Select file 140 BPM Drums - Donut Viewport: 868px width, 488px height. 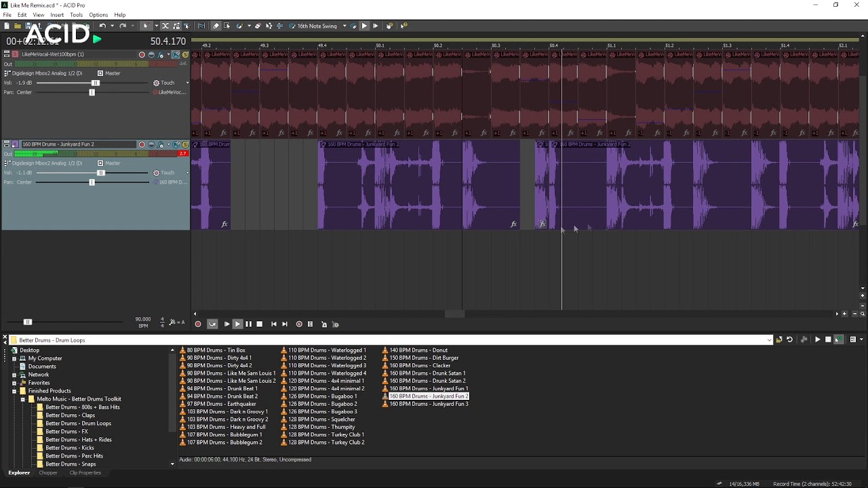(x=418, y=350)
